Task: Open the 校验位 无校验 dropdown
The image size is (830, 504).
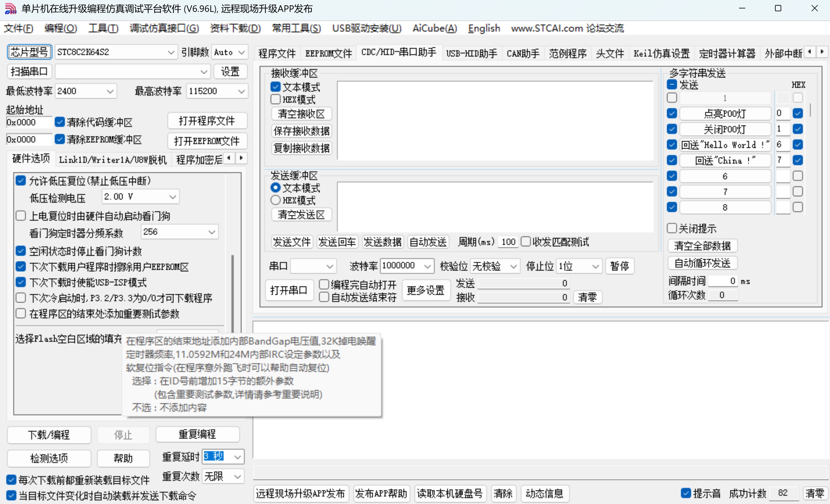Action: [x=495, y=266]
